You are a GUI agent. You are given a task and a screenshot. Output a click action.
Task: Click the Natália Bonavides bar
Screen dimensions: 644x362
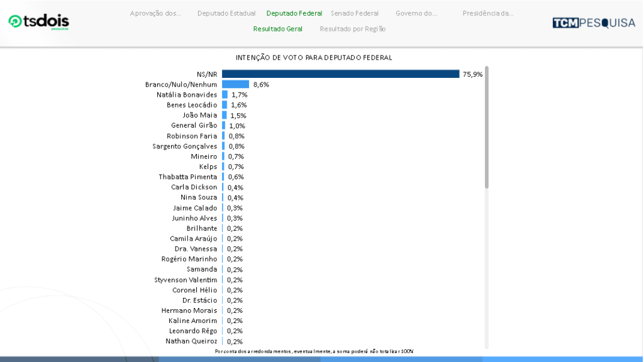point(225,95)
